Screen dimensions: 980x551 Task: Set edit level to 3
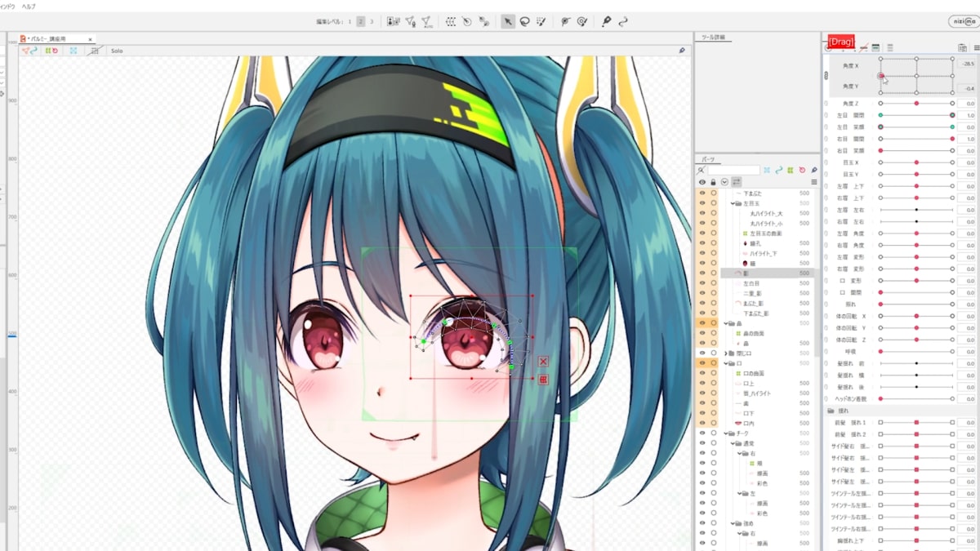(372, 22)
